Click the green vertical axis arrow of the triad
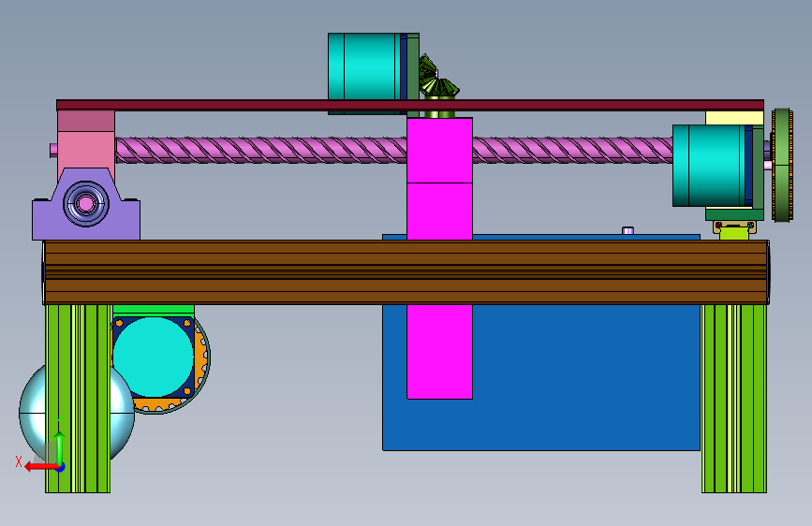The height and width of the screenshot is (526, 812). (x=60, y=447)
